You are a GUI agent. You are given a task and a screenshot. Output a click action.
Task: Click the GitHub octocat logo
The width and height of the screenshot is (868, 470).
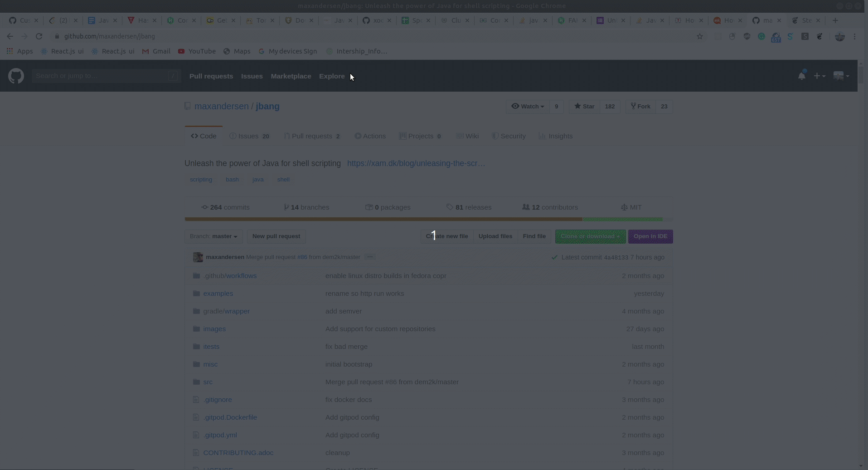(x=16, y=76)
